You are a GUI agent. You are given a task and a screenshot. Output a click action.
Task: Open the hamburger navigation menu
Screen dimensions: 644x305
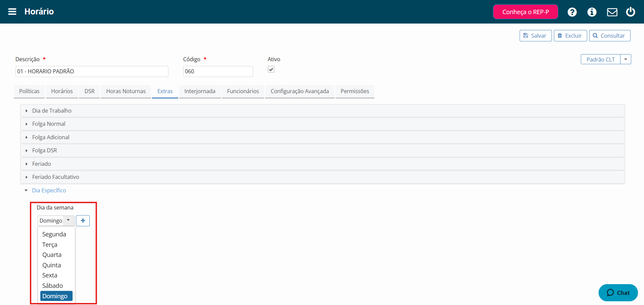(x=12, y=12)
